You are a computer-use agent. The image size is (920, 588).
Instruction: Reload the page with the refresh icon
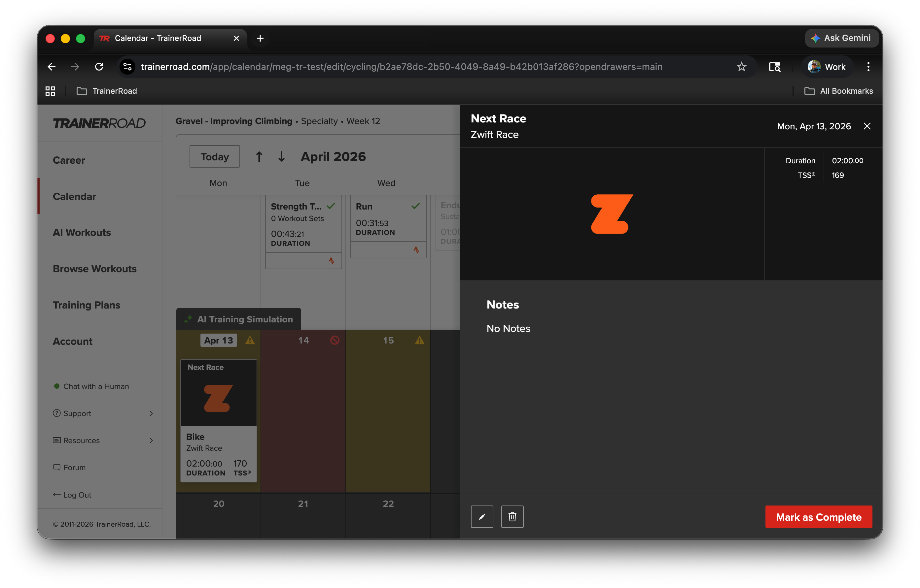click(99, 67)
